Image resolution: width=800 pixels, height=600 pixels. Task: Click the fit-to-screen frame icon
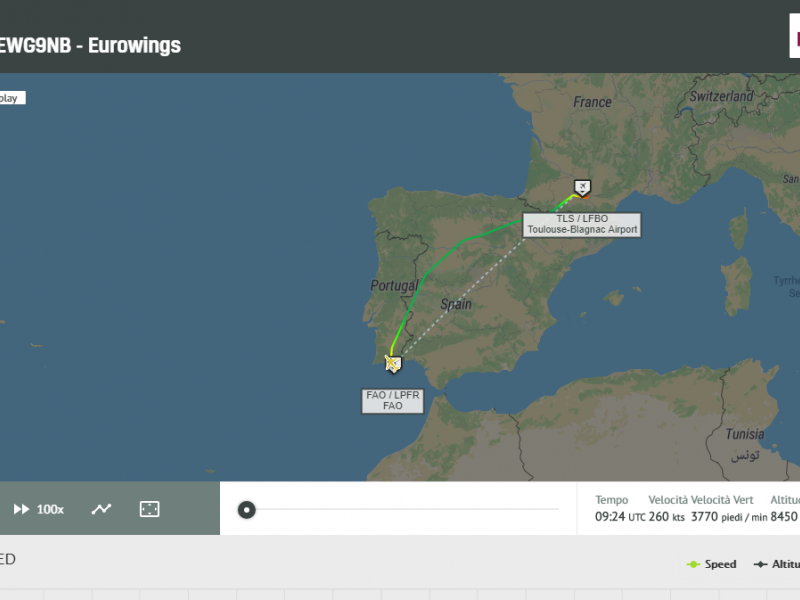coord(149,509)
